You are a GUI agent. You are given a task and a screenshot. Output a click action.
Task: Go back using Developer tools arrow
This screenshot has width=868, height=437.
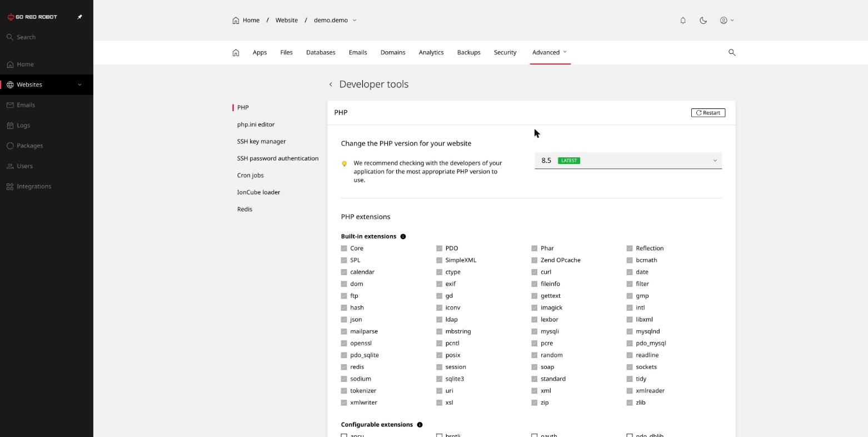[331, 85]
